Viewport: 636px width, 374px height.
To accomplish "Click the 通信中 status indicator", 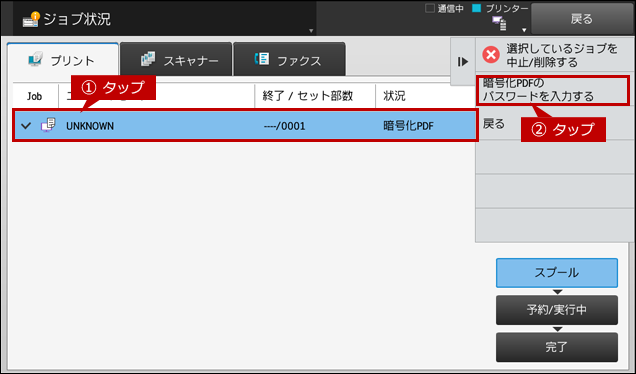I will click(x=444, y=9).
